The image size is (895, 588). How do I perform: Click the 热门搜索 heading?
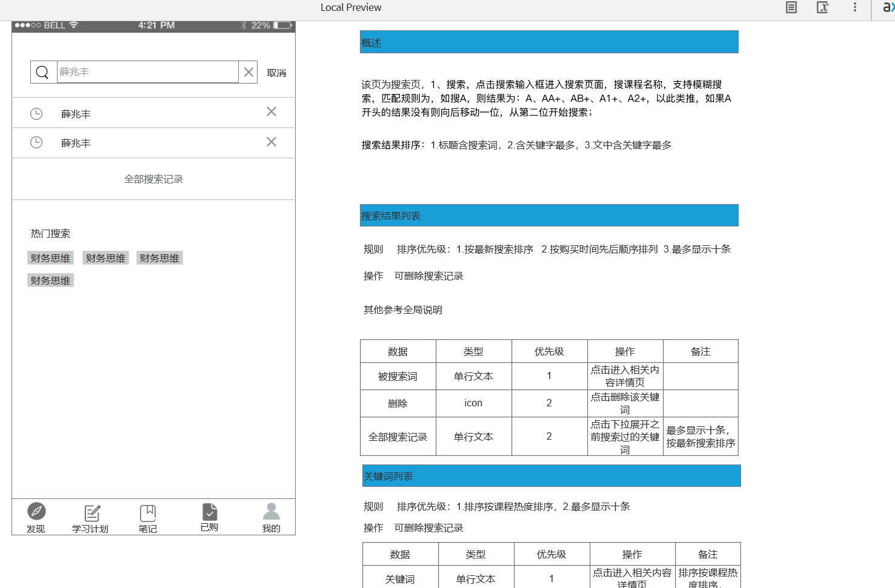point(50,234)
